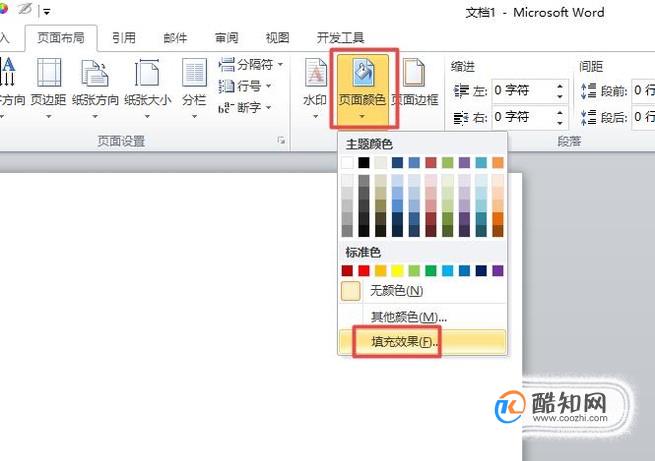Expand the Line Numbers (行号) dropdown arrow
The width and height of the screenshot is (655, 461).
point(269,86)
